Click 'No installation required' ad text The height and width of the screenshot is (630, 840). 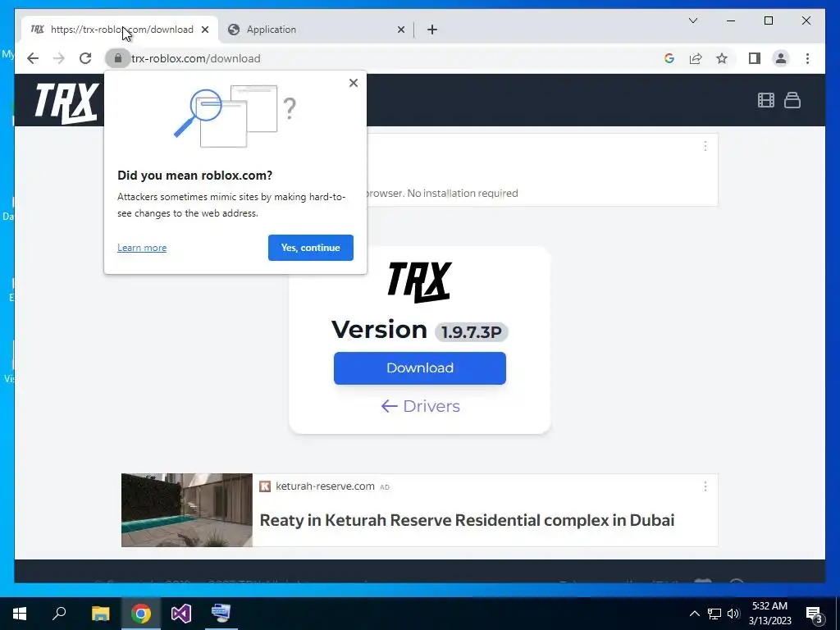click(463, 194)
